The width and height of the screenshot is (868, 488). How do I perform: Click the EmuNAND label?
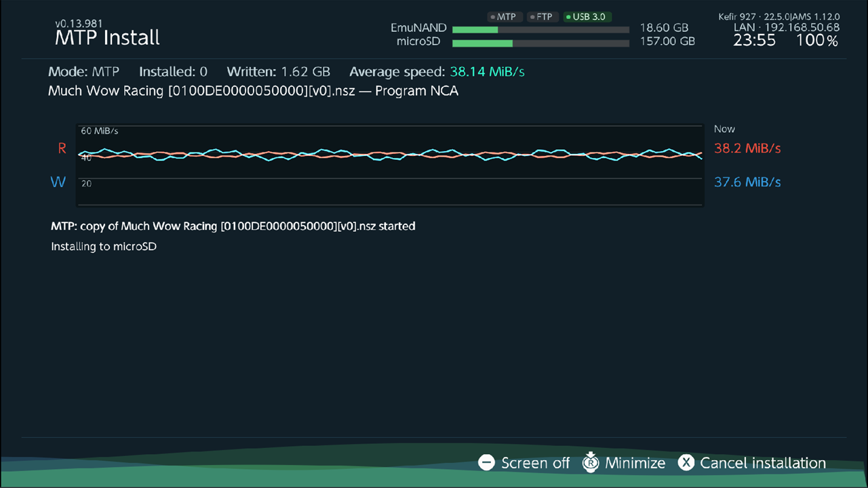(x=418, y=28)
